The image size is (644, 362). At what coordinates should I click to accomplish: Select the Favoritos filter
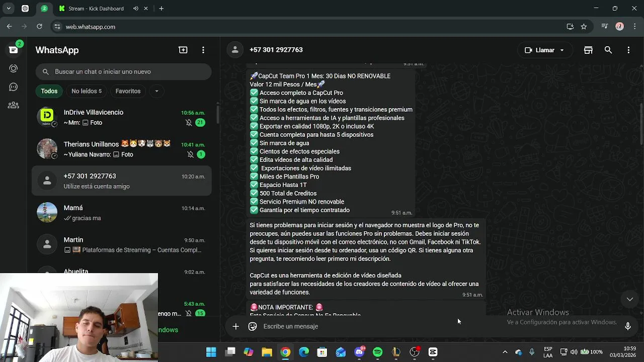(x=128, y=91)
